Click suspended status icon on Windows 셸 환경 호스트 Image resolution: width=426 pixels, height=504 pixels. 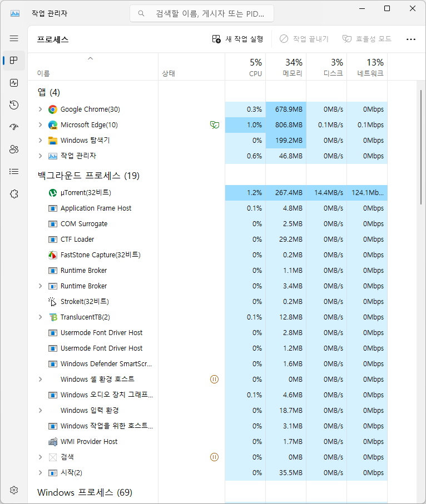click(x=214, y=380)
